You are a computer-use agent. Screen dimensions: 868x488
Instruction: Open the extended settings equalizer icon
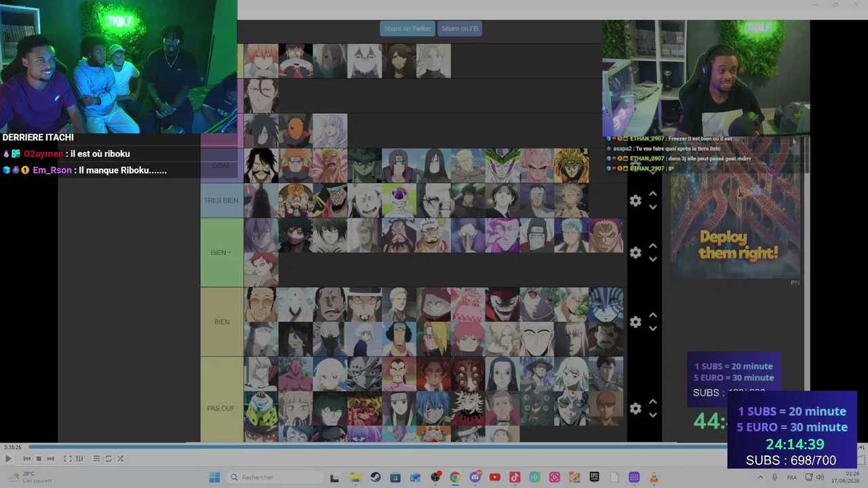[x=79, y=459]
